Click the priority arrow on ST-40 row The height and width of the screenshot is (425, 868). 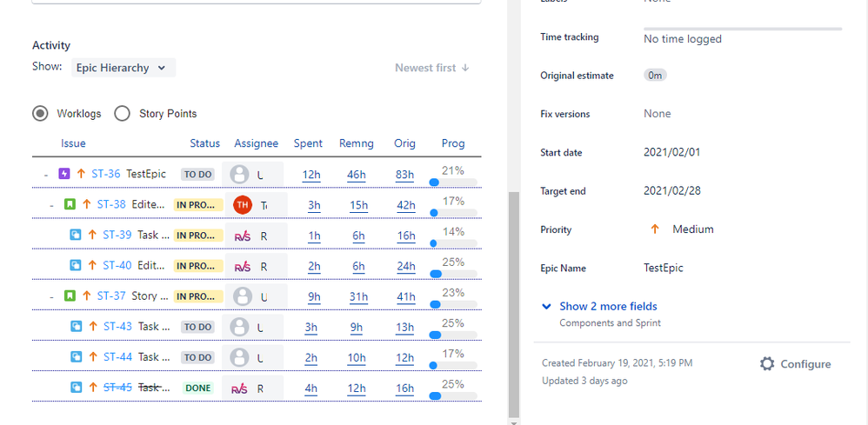pos(92,265)
